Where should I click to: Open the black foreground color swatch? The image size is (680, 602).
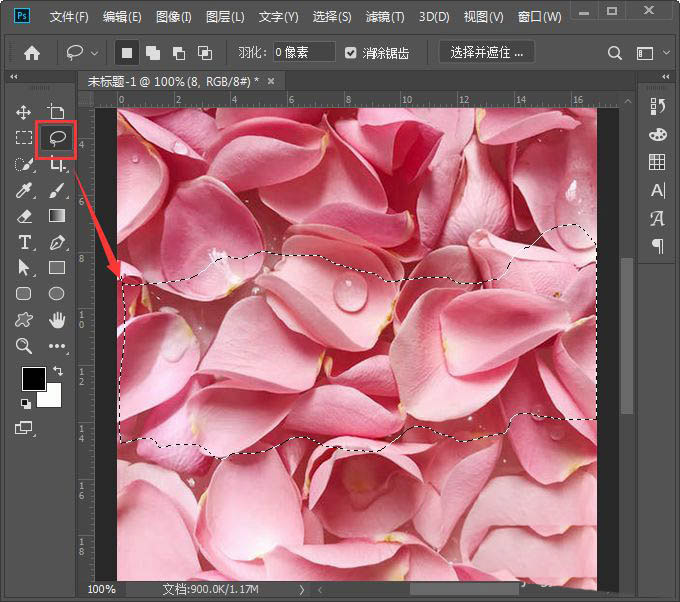click(x=34, y=379)
